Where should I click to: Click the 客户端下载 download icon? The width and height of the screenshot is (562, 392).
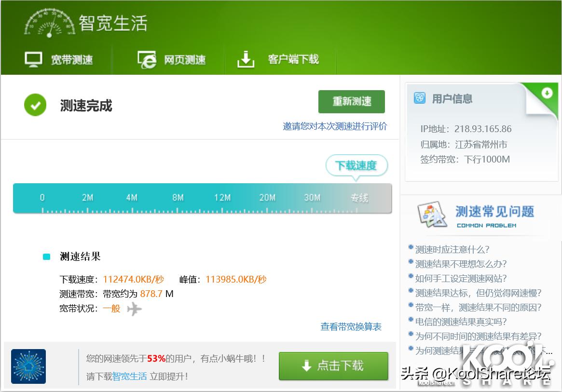(247, 59)
